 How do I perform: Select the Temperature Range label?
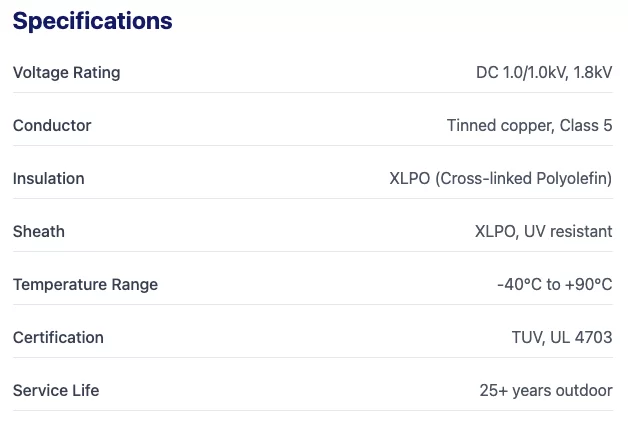coord(85,285)
